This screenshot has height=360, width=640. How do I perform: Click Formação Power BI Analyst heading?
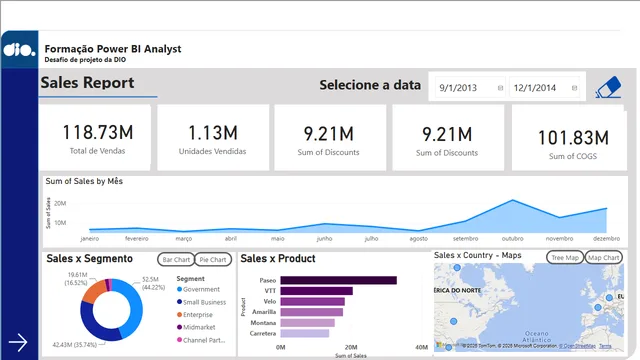click(113, 49)
